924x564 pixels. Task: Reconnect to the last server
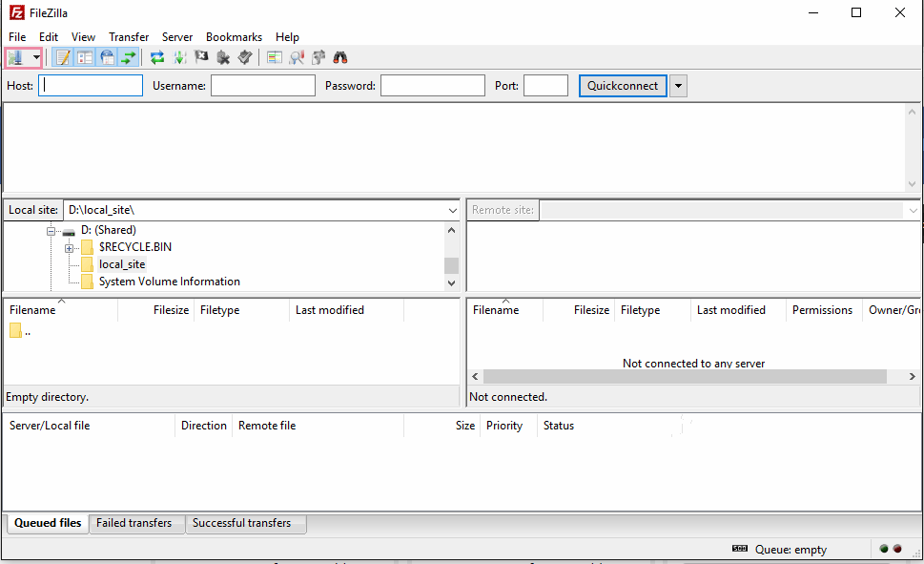click(245, 58)
